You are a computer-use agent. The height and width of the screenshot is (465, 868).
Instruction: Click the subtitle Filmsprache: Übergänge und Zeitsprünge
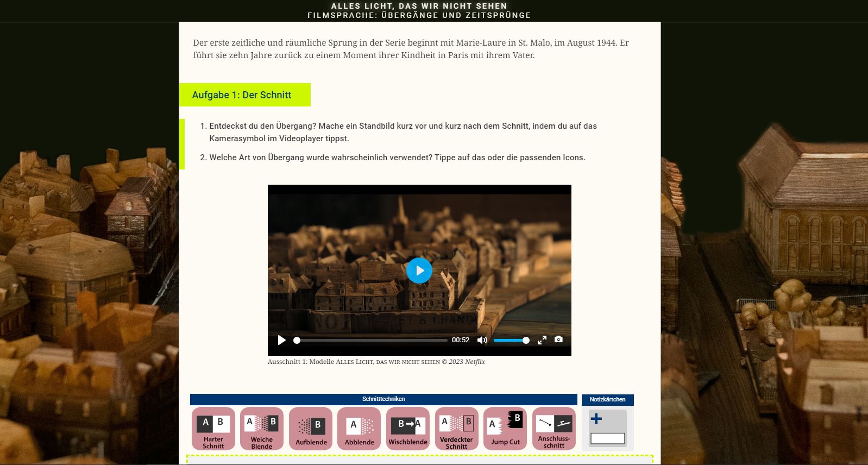(419, 15)
